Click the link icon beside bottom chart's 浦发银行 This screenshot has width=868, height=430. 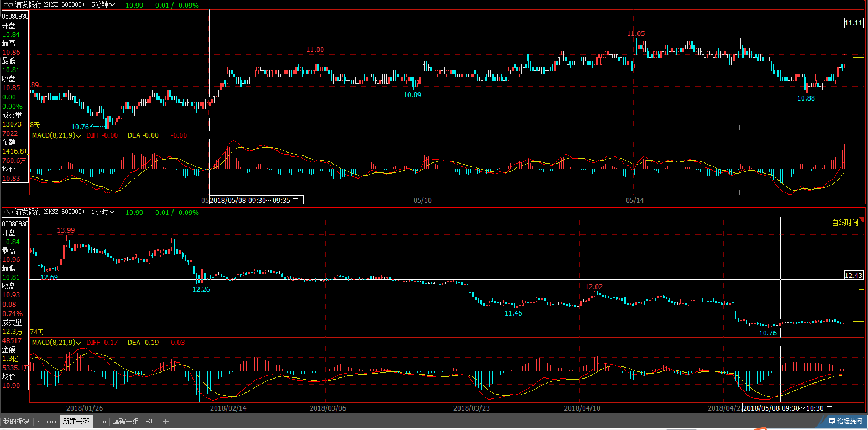tap(8, 212)
